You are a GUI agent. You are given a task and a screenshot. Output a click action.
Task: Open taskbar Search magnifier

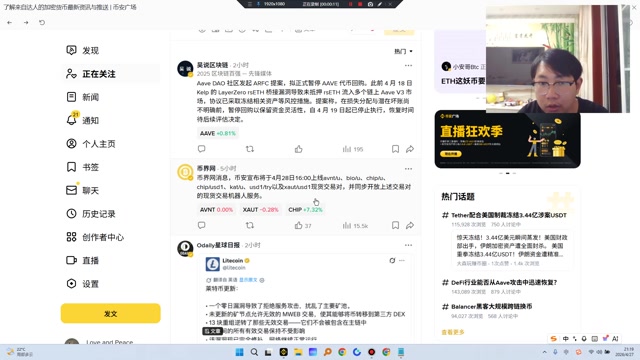pos(254,352)
